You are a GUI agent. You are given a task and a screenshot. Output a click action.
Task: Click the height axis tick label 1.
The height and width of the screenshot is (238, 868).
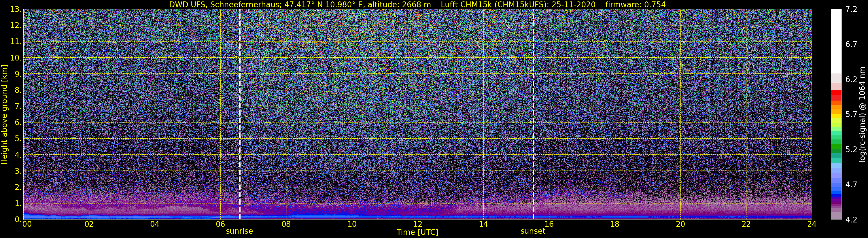coord(18,203)
